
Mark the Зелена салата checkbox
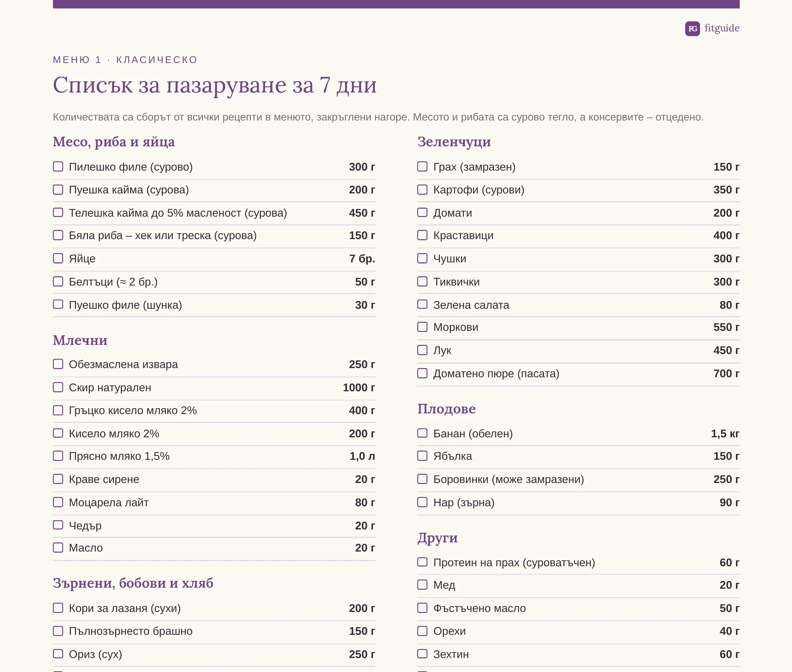[x=423, y=304]
